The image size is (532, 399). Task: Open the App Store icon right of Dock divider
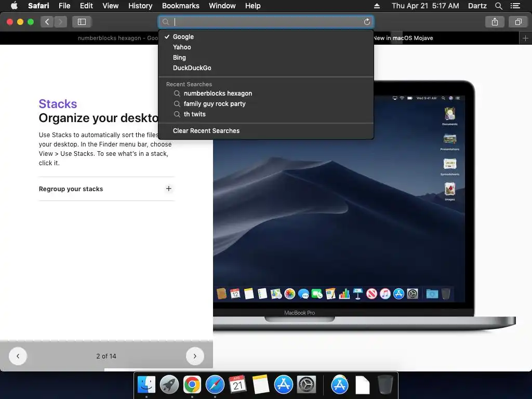point(340,385)
